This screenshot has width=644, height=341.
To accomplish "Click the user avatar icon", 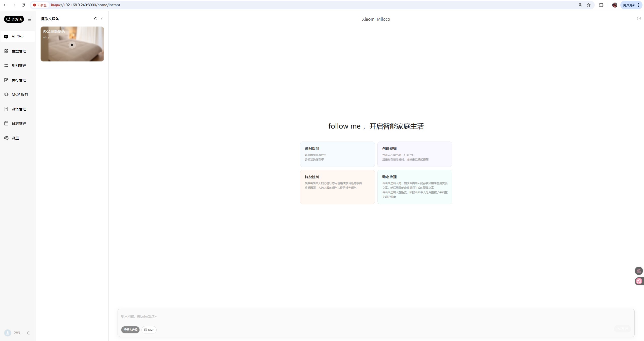I will (8, 333).
